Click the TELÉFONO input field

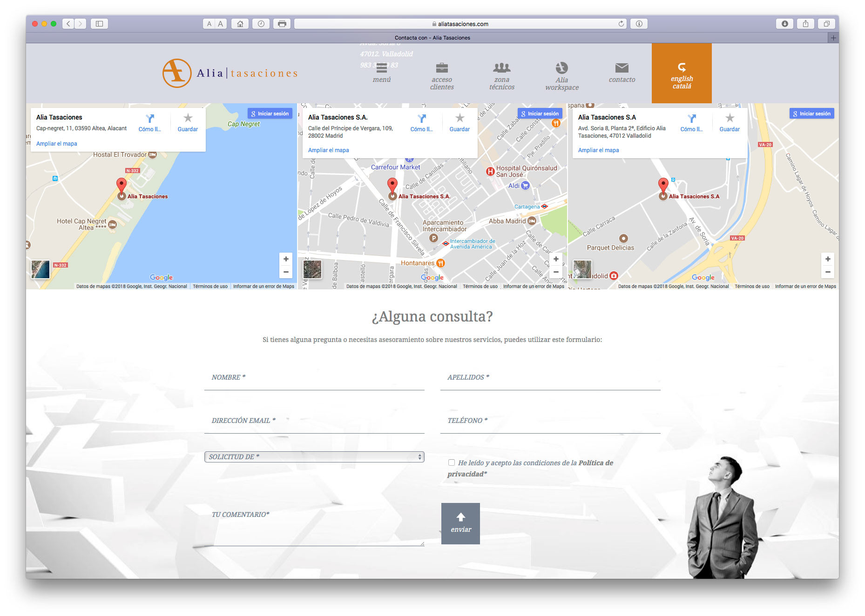point(550,421)
